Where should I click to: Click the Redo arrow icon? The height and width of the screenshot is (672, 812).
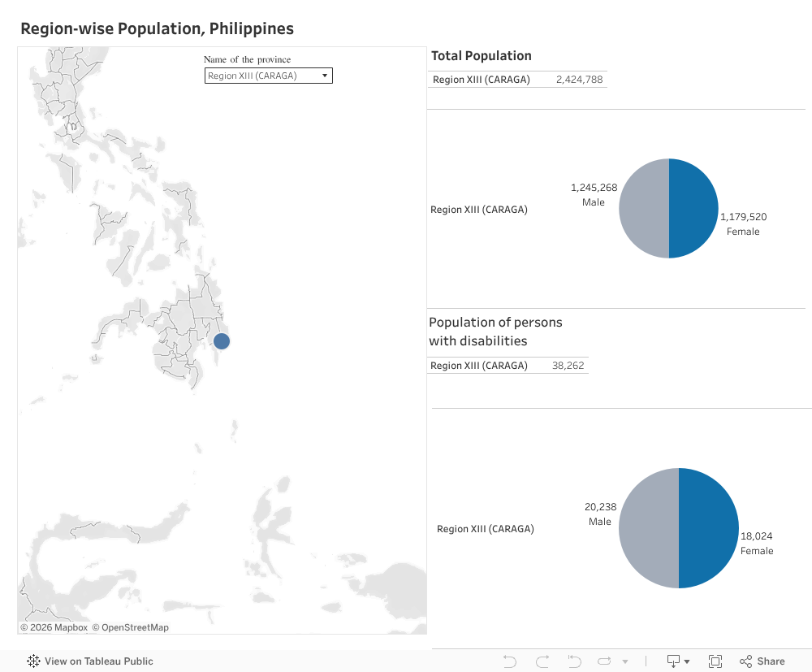pos(542,661)
